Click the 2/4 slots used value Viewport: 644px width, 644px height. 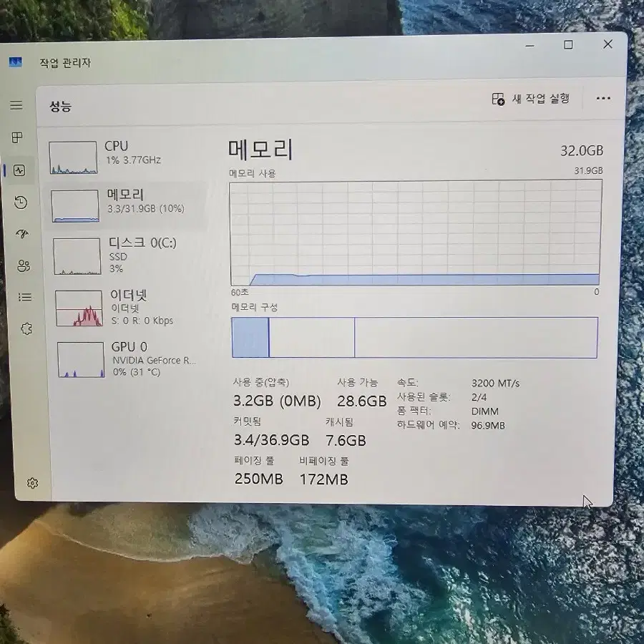tap(479, 398)
